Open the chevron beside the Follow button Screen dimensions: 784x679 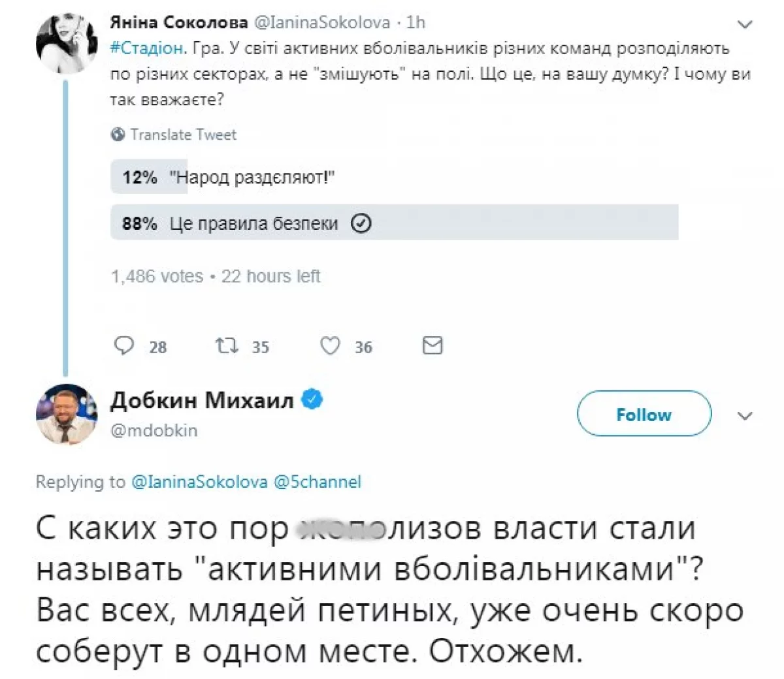tap(745, 415)
